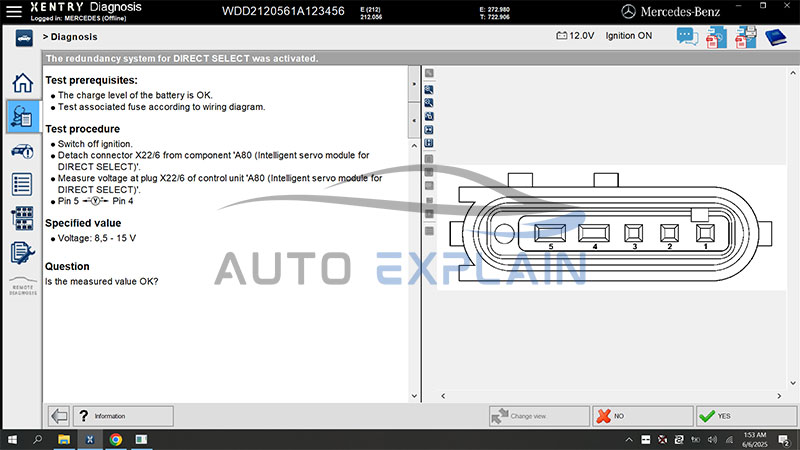Click the Mercedes-Benz star logo
The width and height of the screenshot is (800, 450).
pos(629,11)
